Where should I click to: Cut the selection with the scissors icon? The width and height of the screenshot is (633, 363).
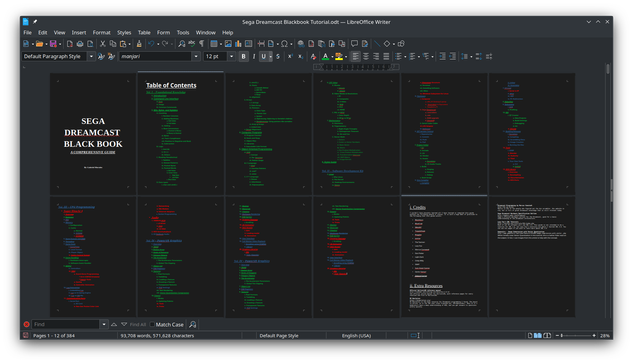[103, 44]
